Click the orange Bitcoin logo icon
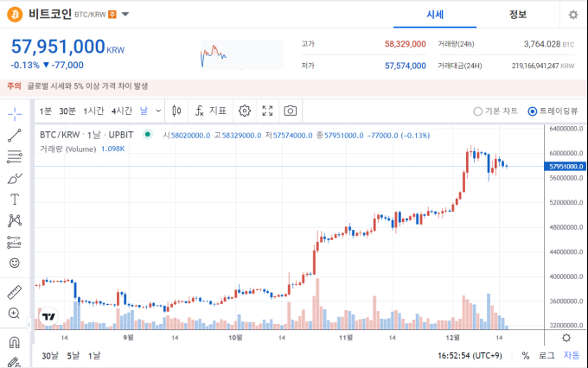The height and width of the screenshot is (368, 588). (15, 14)
